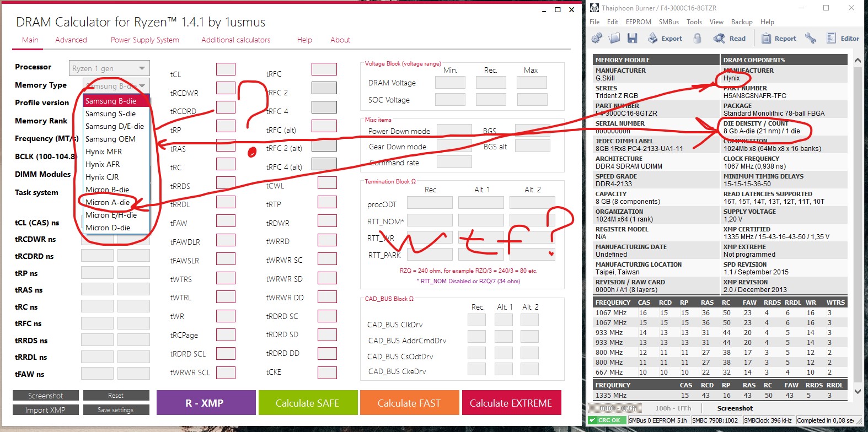Click the Power Down mode field
The height and width of the screenshot is (432, 868).
coord(454,131)
